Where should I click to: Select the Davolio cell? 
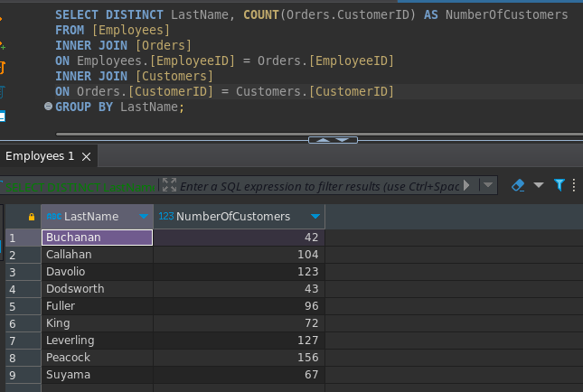pos(97,272)
